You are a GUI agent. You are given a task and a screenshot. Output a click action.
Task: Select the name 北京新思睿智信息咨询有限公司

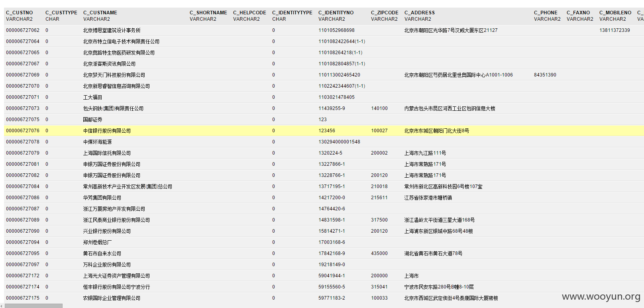(116, 86)
